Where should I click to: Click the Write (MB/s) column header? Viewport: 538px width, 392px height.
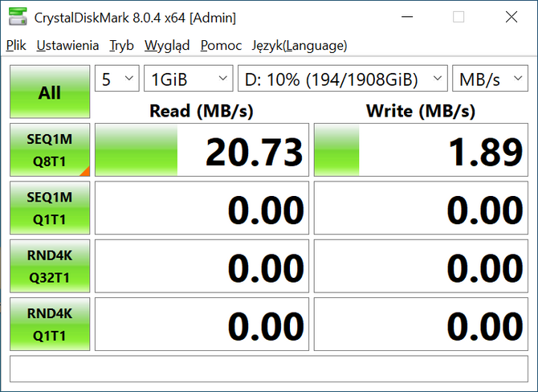tap(421, 111)
